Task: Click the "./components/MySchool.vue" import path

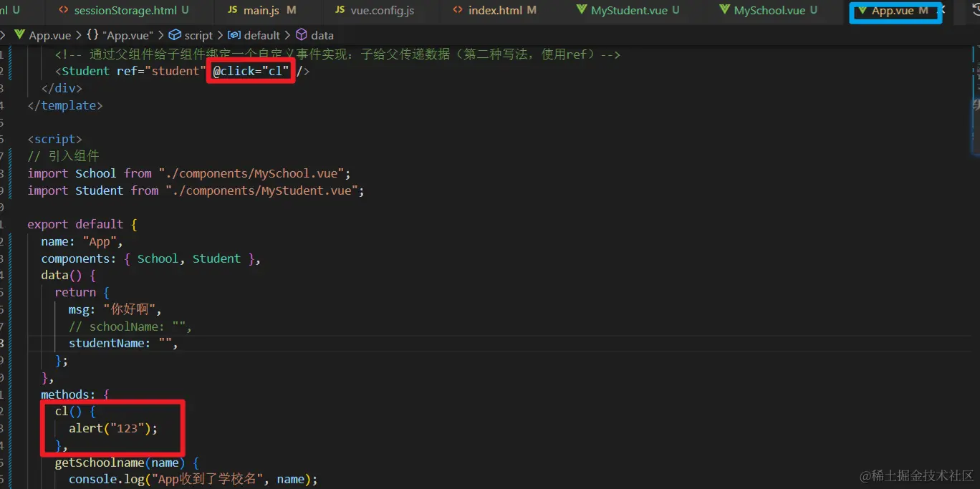Action: coord(251,173)
